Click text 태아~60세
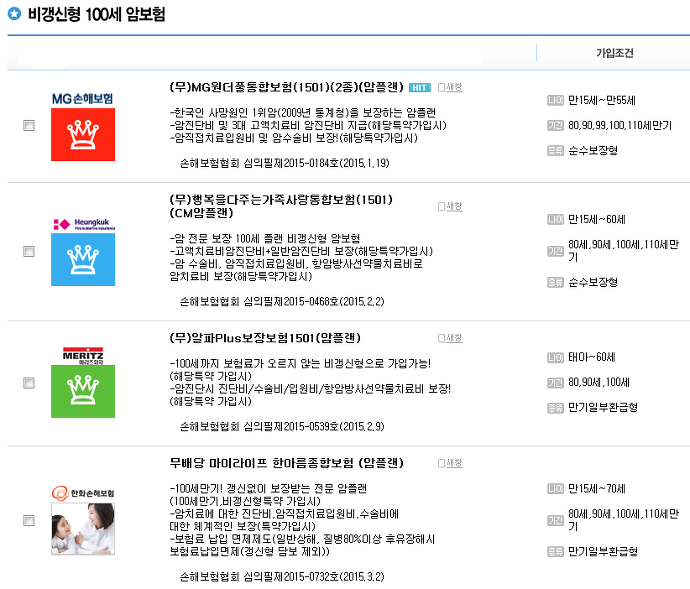The height and width of the screenshot is (589, 690). 591,357
